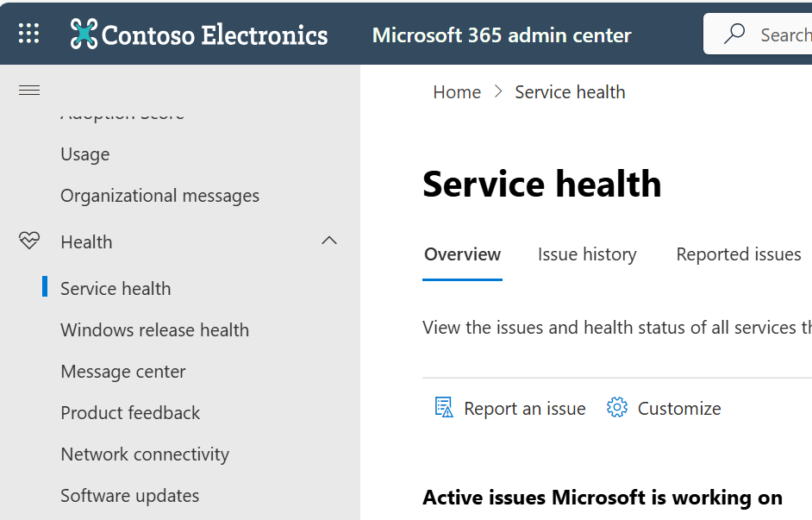Focus the Search input field
Screen dimensions: 812x520
758,34
